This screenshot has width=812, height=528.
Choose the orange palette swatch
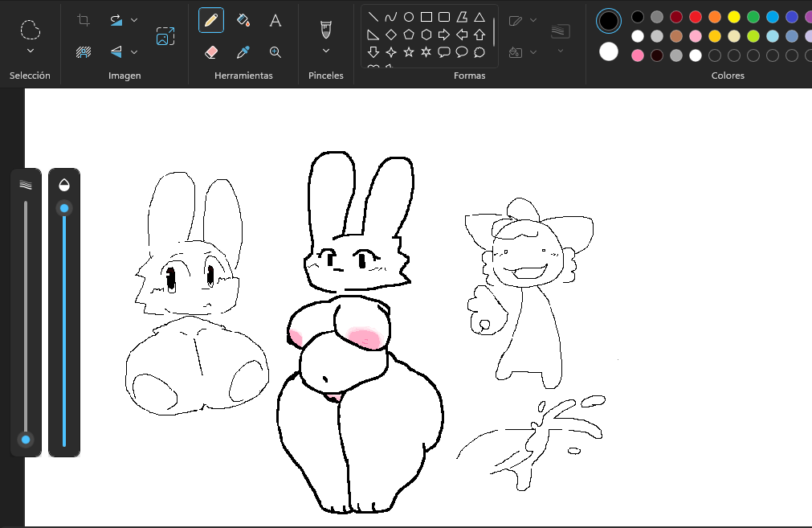715,17
